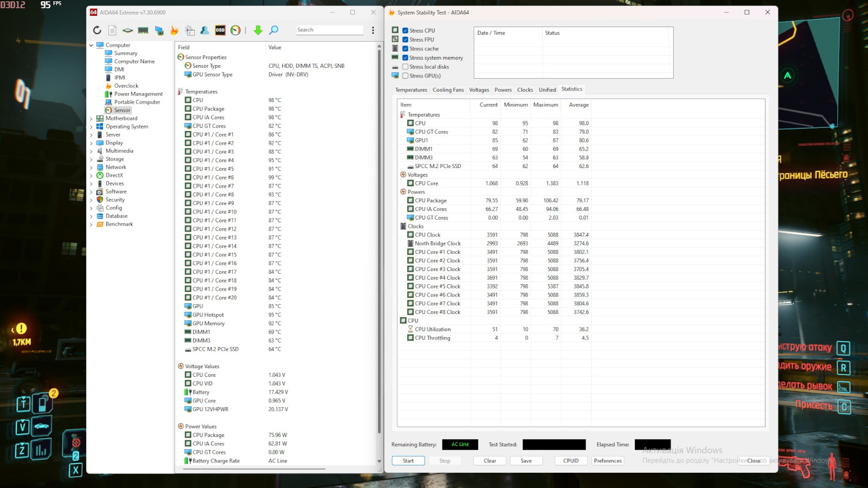This screenshot has width=868, height=488.
Task: Expand the Network tree node
Action: coord(91,167)
